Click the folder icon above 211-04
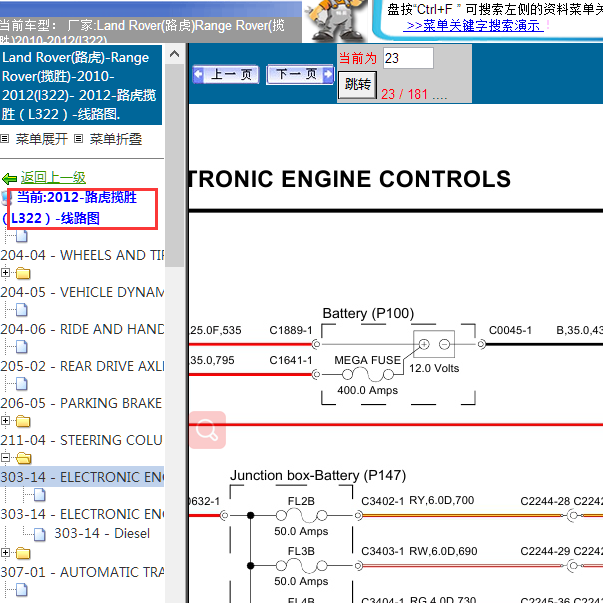This screenshot has height=603, width=603. [23, 421]
